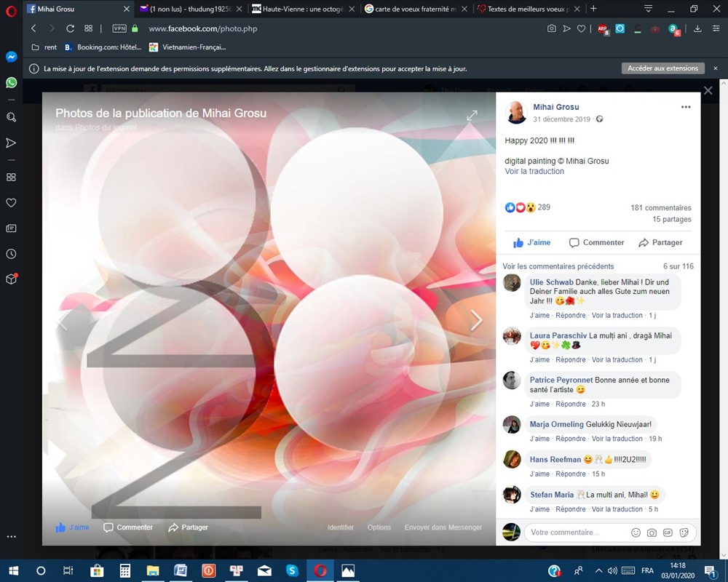This screenshot has height=582, width=728.
Task: Open sidebar setup three dots
Action: pyautogui.click(x=11, y=536)
